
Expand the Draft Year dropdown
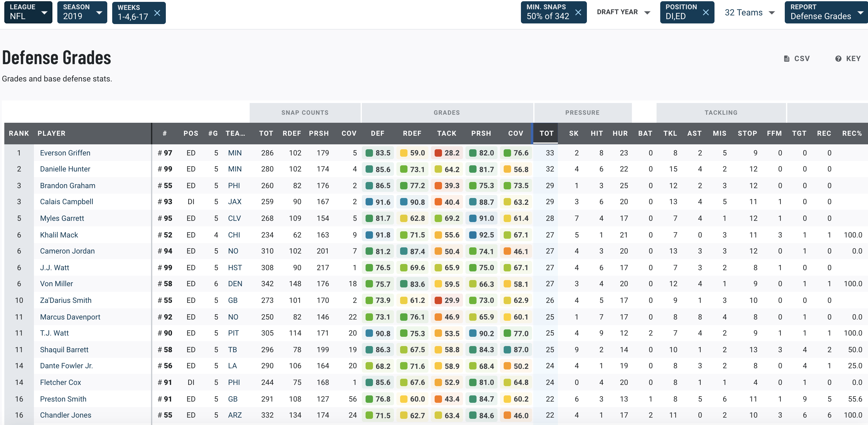623,12
